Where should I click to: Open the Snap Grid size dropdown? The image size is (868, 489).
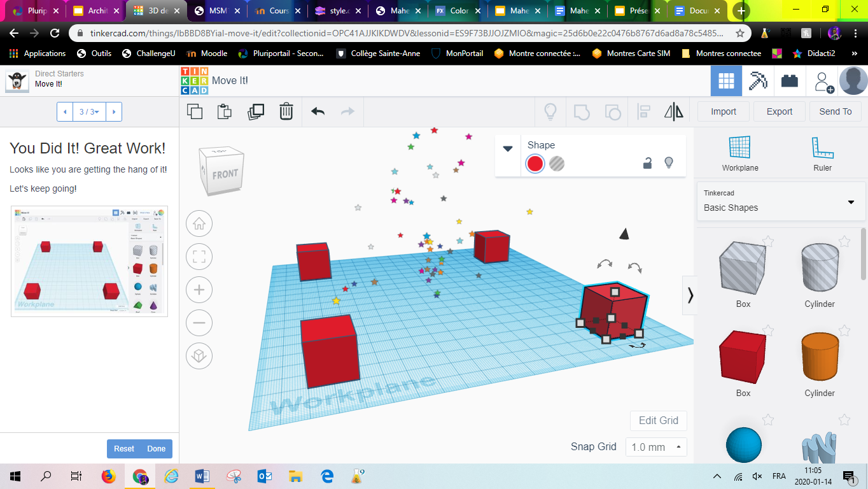656,447
